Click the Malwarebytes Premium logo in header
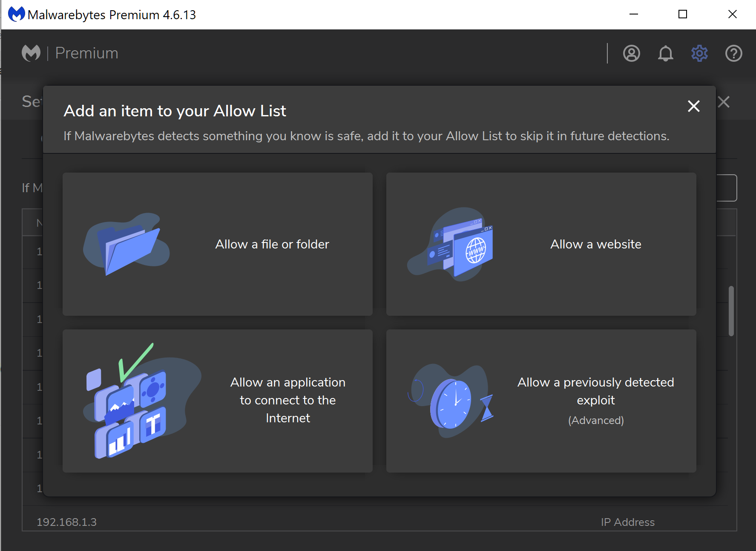The height and width of the screenshot is (551, 756). pos(70,53)
